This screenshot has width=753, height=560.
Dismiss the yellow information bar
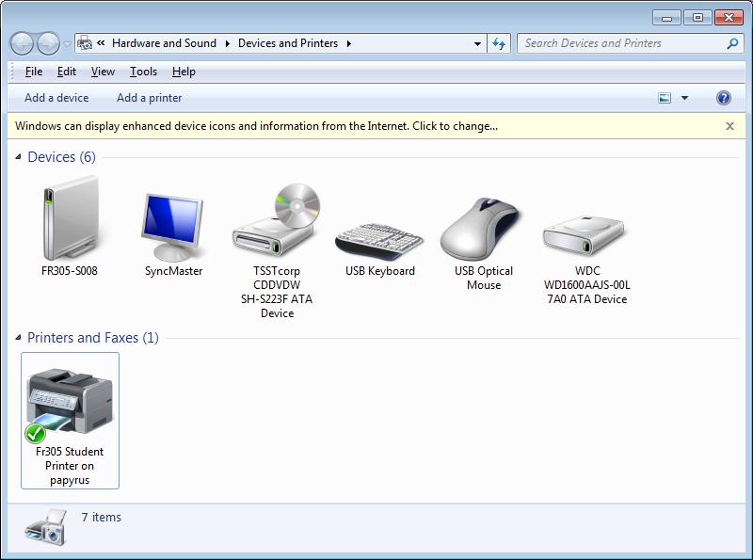tap(729, 126)
